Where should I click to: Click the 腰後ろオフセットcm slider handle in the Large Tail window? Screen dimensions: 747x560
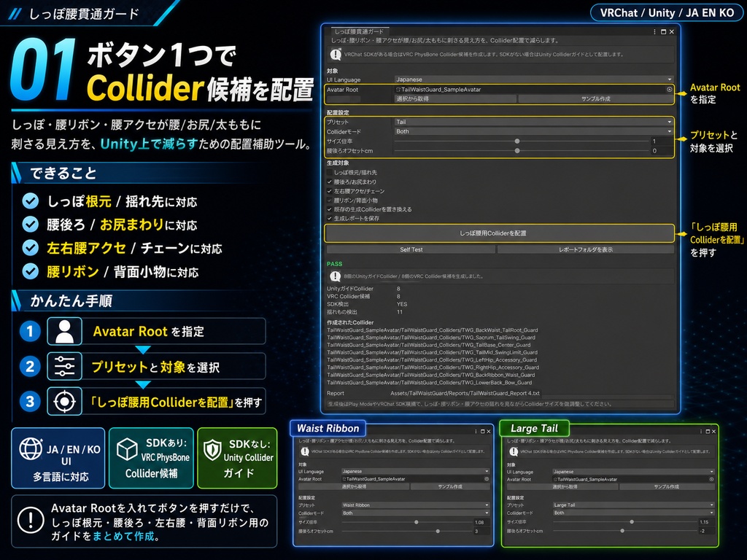click(x=622, y=531)
